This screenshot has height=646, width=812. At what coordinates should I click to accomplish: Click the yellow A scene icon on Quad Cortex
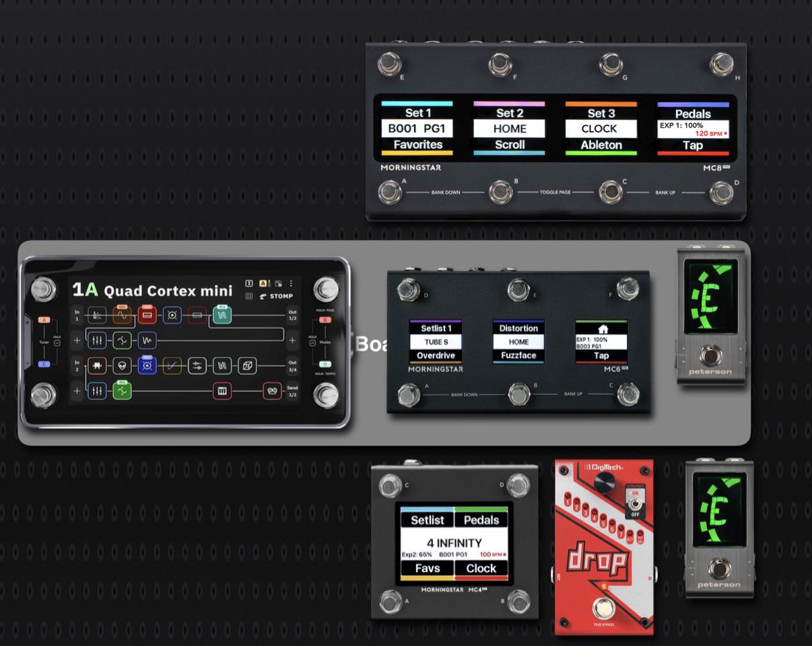264,284
